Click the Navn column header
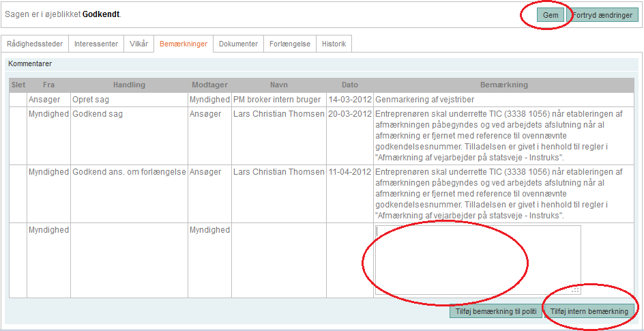This screenshot has width=644, height=331. (278, 85)
